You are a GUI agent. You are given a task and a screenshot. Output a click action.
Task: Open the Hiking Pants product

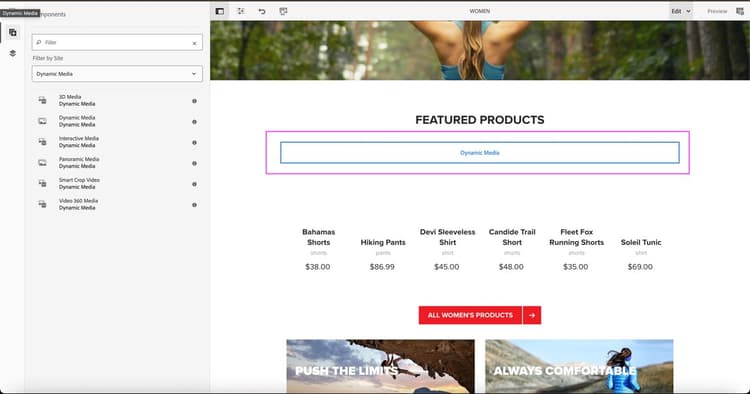coord(383,242)
